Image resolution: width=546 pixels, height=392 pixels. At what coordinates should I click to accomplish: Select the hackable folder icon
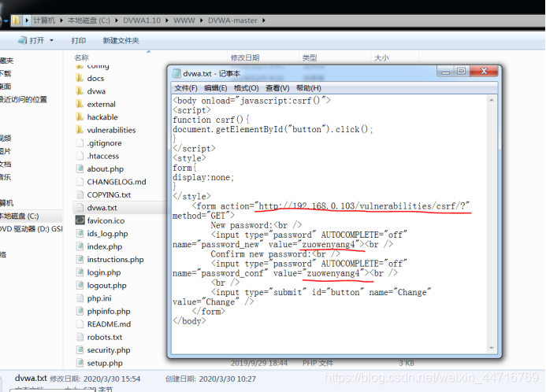point(80,116)
